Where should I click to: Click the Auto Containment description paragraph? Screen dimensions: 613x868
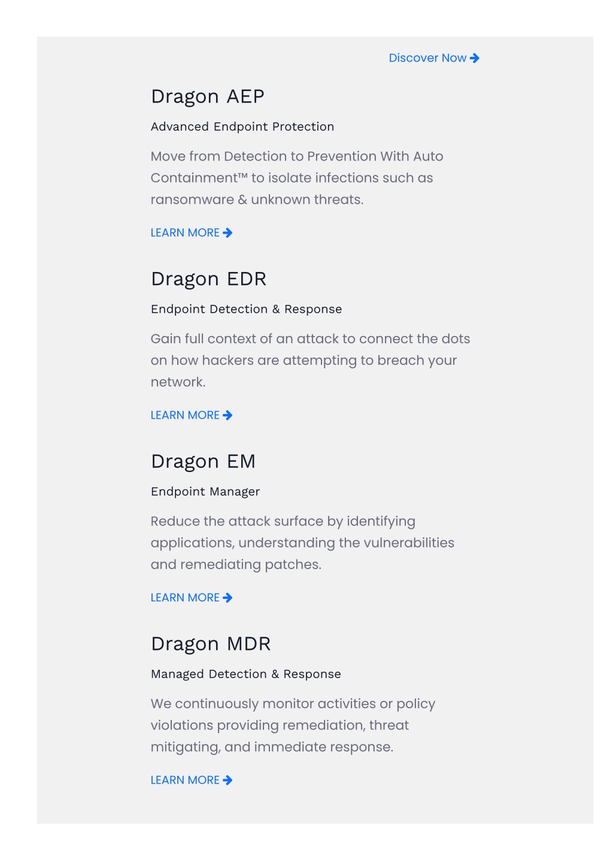coord(297,178)
